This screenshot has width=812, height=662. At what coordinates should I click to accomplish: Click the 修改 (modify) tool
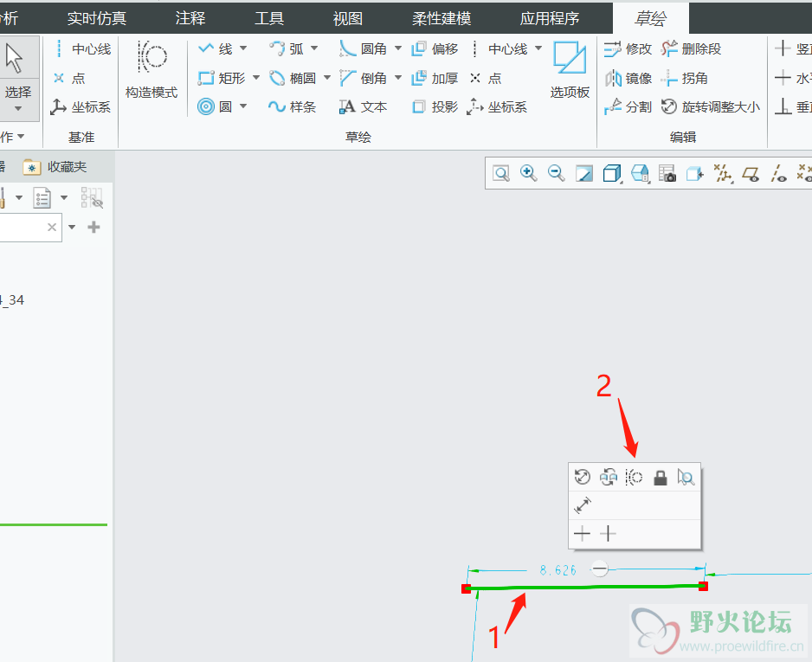(x=628, y=49)
